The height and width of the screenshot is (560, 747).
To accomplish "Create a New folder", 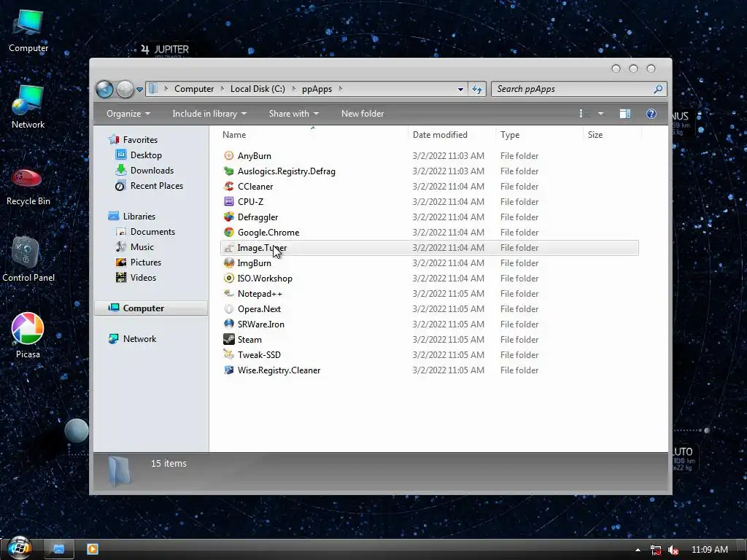I will pos(363,114).
